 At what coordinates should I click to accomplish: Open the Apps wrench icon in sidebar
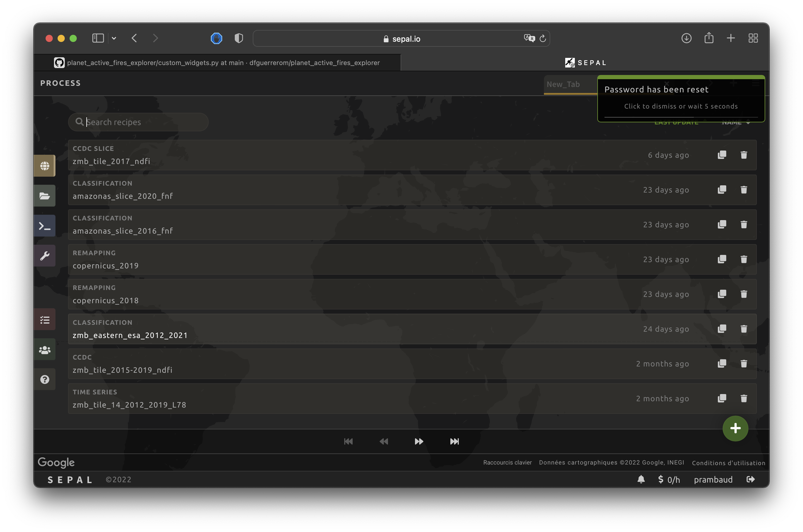coord(44,256)
